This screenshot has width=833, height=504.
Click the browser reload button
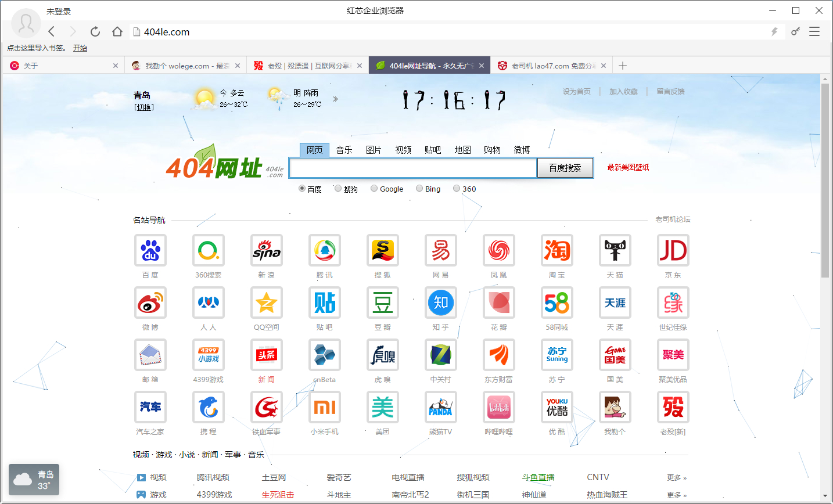tap(95, 32)
